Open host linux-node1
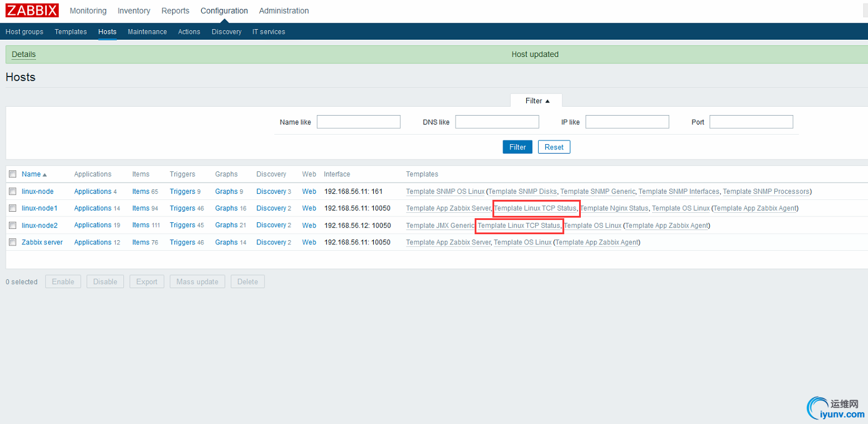This screenshot has width=868, height=424. (40, 208)
